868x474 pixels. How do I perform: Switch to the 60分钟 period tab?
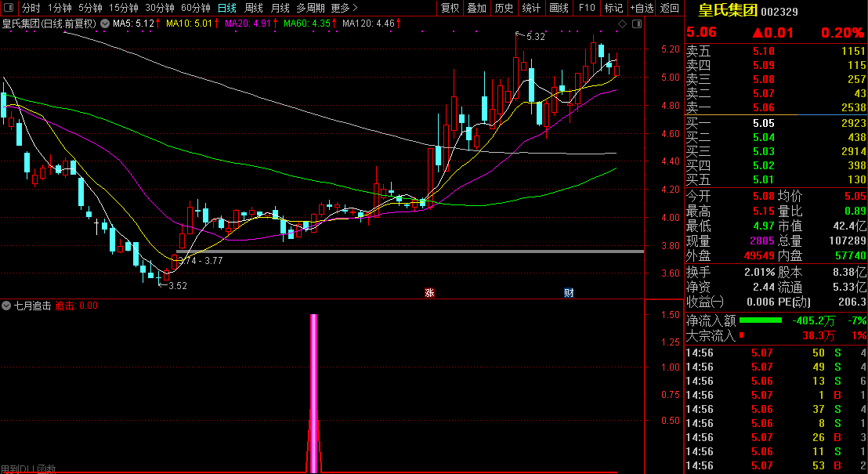click(x=195, y=8)
